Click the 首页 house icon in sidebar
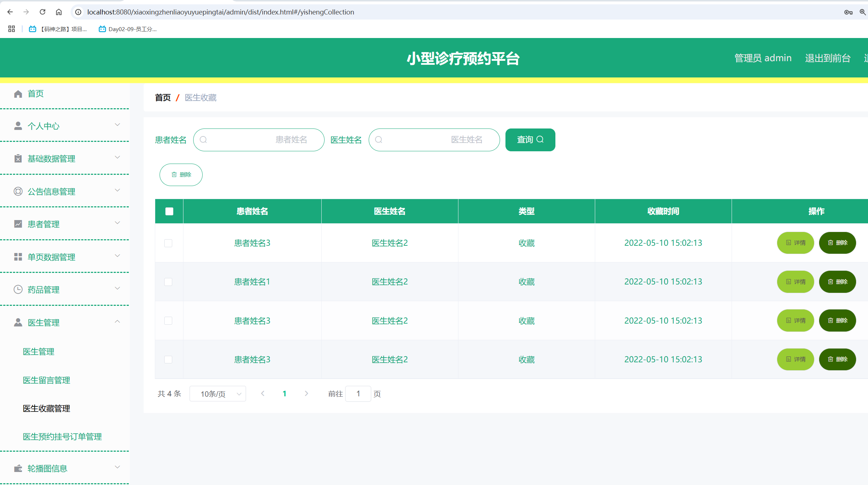868x485 pixels. pyautogui.click(x=18, y=94)
